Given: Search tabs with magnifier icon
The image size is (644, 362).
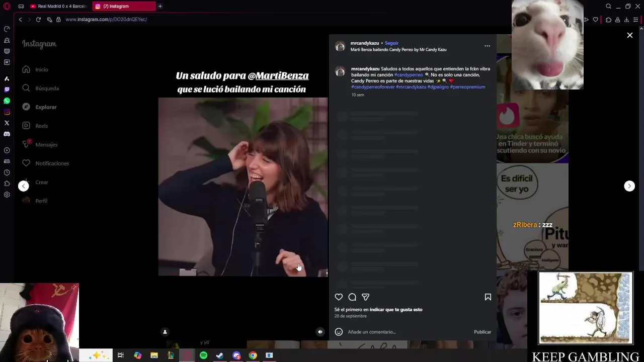Looking at the screenshot, I should pos(608,6).
